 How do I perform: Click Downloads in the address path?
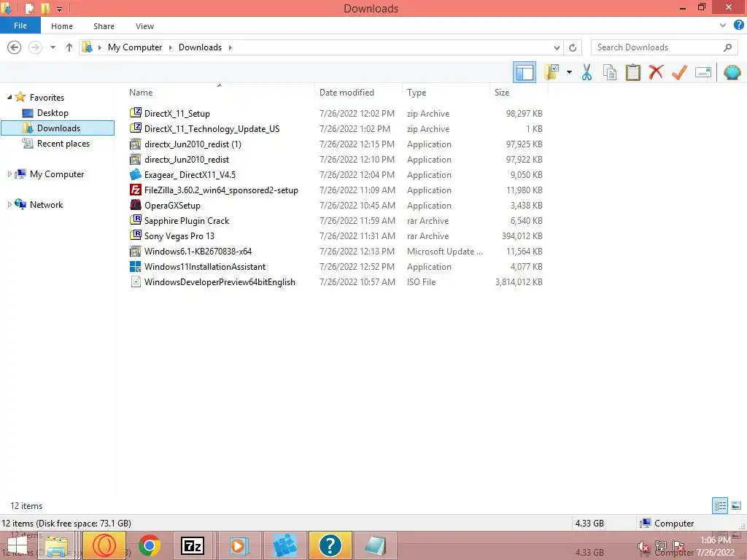200,47
